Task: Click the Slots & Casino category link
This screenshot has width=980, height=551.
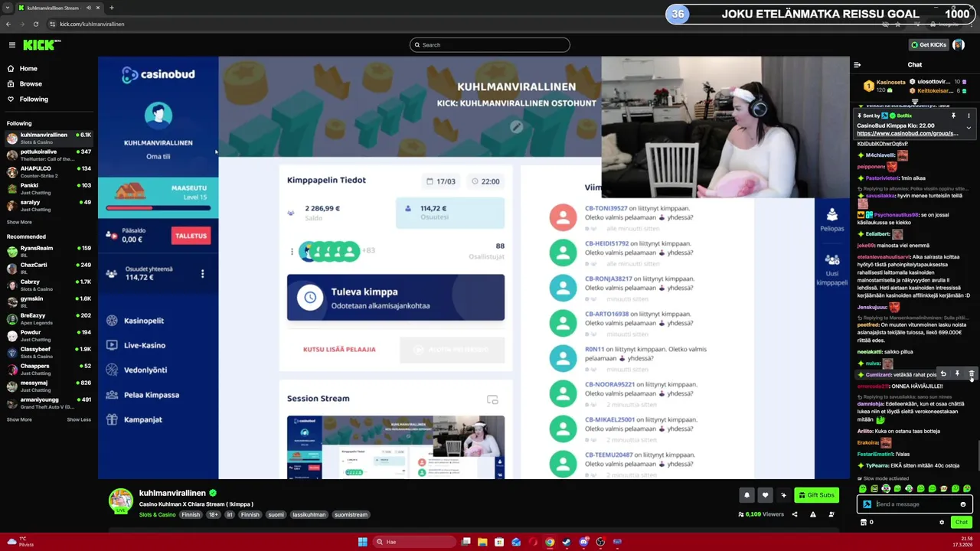Action: [x=157, y=514]
